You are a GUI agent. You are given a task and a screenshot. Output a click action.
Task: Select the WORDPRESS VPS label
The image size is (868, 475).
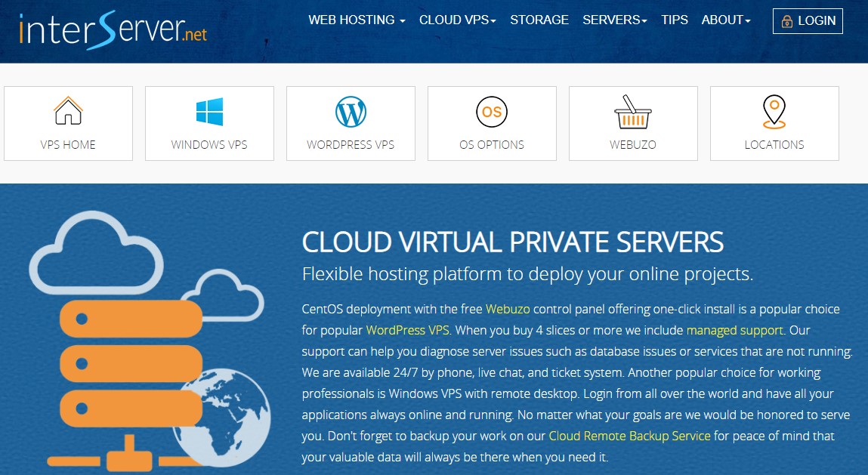[x=351, y=144]
